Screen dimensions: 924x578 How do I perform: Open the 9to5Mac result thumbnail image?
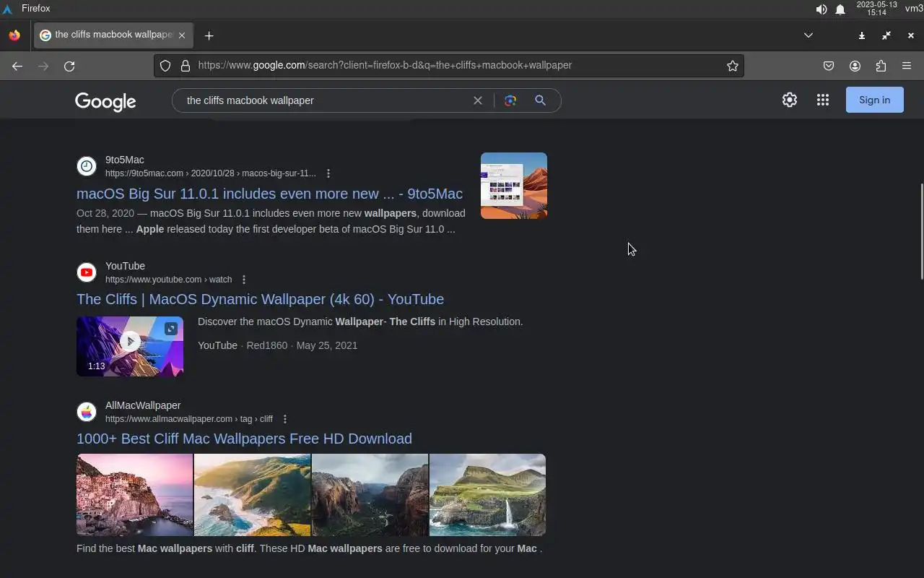pos(514,186)
